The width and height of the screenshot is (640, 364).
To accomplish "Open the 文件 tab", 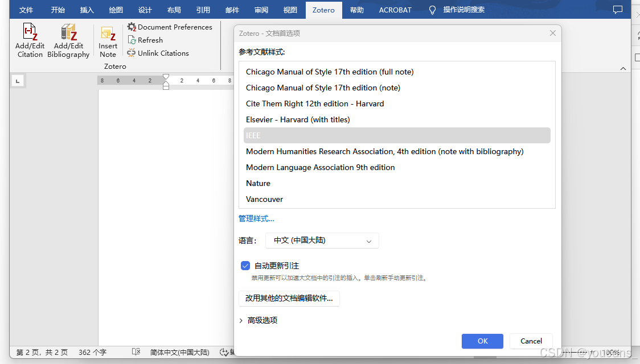I will (26, 10).
